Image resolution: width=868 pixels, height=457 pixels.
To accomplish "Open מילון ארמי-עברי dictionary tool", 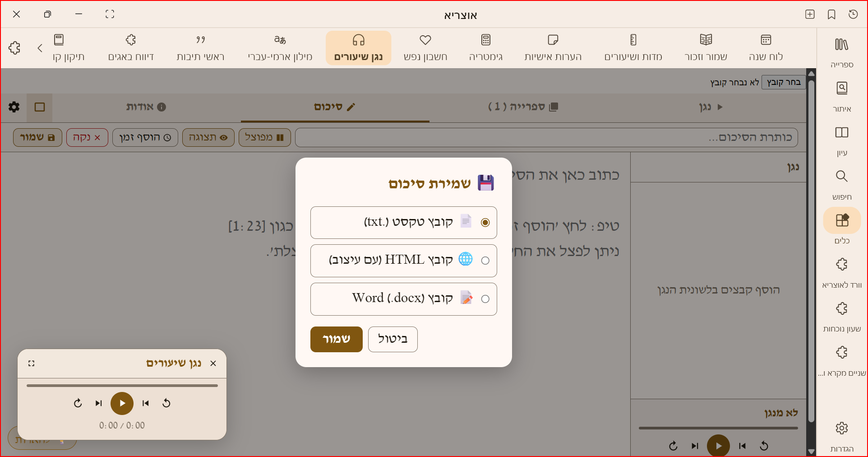I will click(x=280, y=48).
